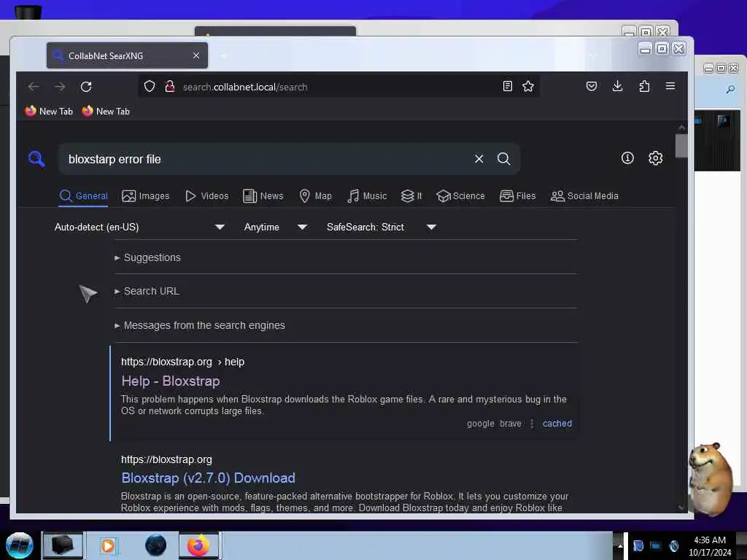
Task: Reload the page with the refresh icon
Action: pyautogui.click(x=86, y=87)
